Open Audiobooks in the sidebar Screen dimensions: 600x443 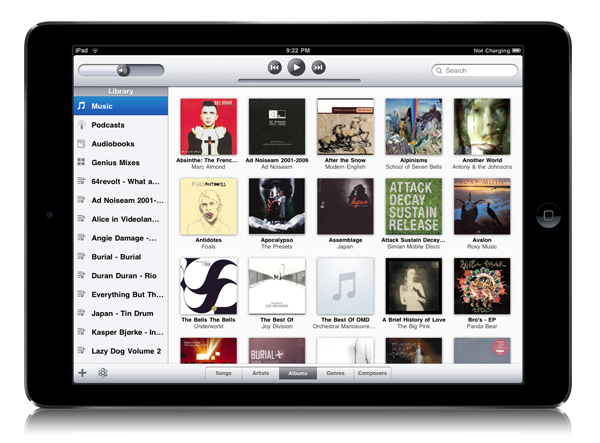click(x=121, y=144)
